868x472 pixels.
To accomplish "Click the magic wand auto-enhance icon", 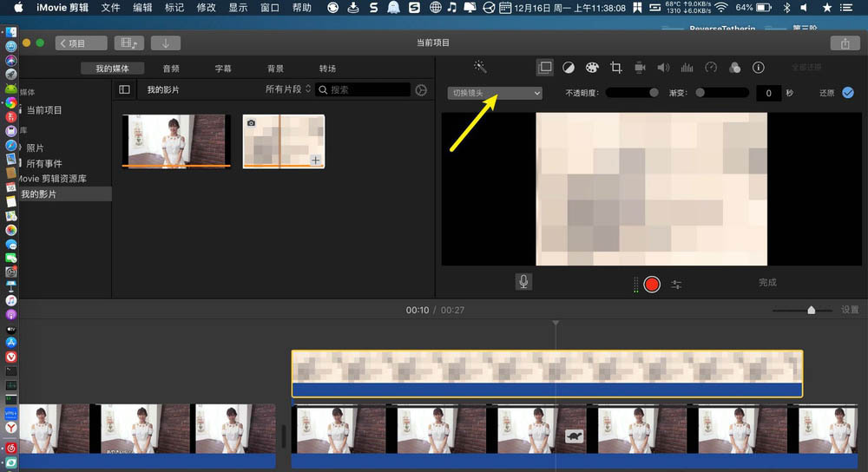I will [480, 67].
